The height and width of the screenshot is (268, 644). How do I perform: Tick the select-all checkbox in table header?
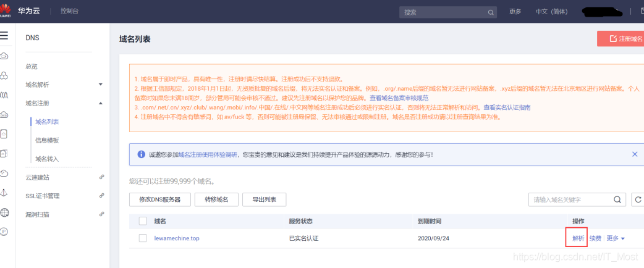click(x=143, y=221)
